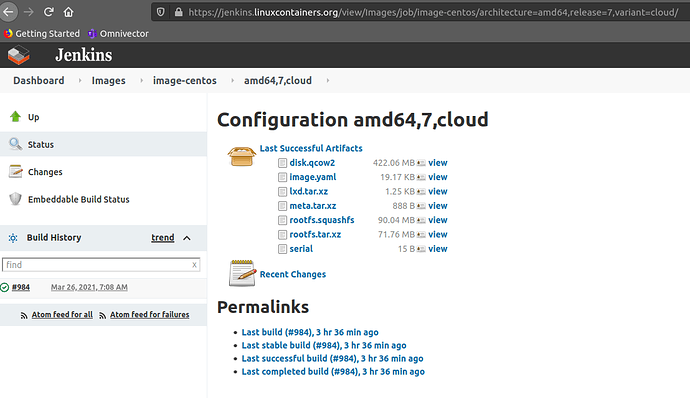The image size is (690, 398).
Task: Click the Up sidebar link
Action: pyautogui.click(x=33, y=117)
